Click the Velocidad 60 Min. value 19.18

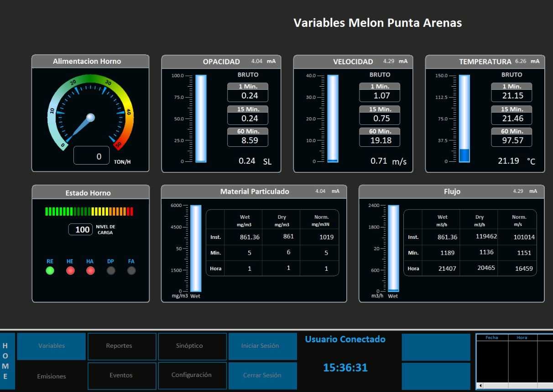[380, 140]
